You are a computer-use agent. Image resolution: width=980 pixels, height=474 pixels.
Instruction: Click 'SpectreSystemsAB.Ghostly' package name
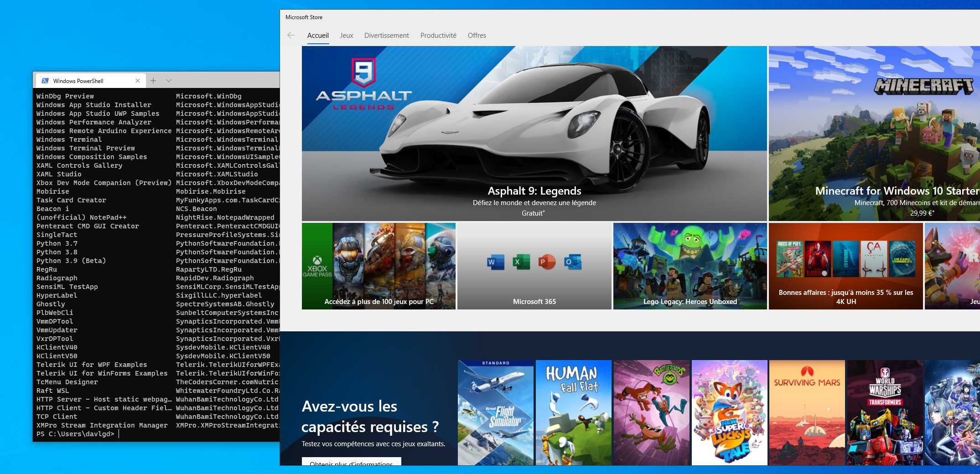[225, 304]
